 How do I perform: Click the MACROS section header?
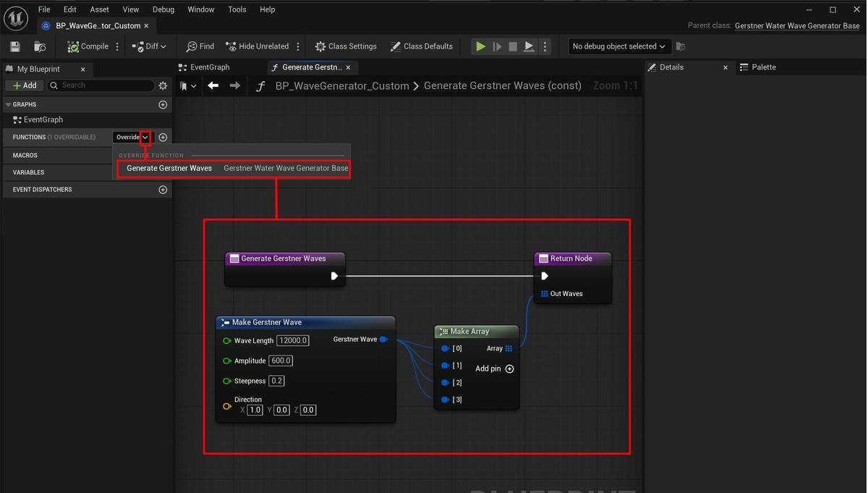pyautogui.click(x=25, y=155)
